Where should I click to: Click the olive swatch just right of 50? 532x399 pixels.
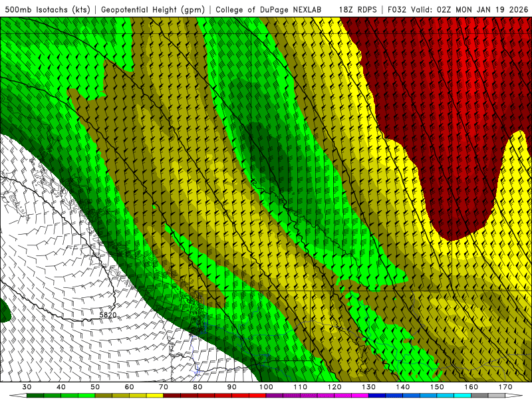coord(104,396)
